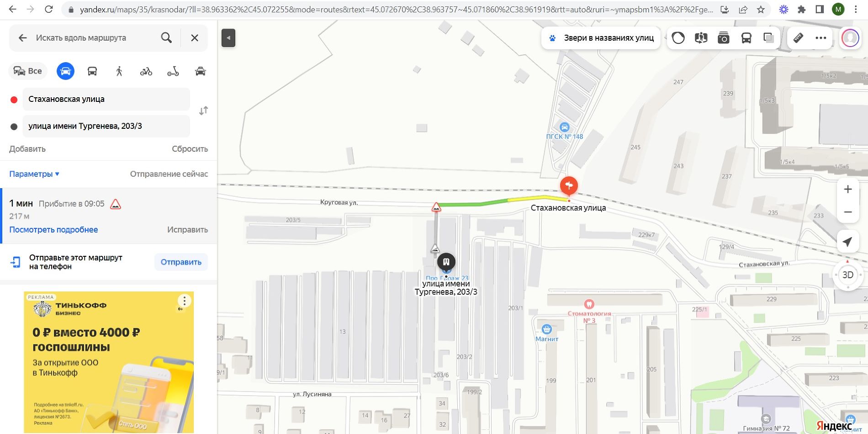Collapse the side panel with arrow
Image resolution: width=868 pixels, height=434 pixels.
click(x=228, y=38)
